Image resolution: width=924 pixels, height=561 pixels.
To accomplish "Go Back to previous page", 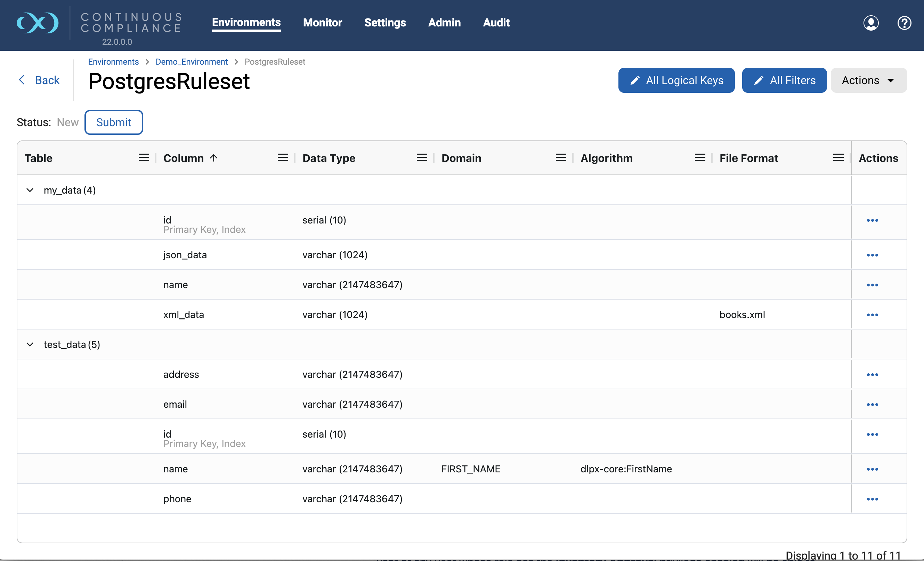I will tap(39, 80).
